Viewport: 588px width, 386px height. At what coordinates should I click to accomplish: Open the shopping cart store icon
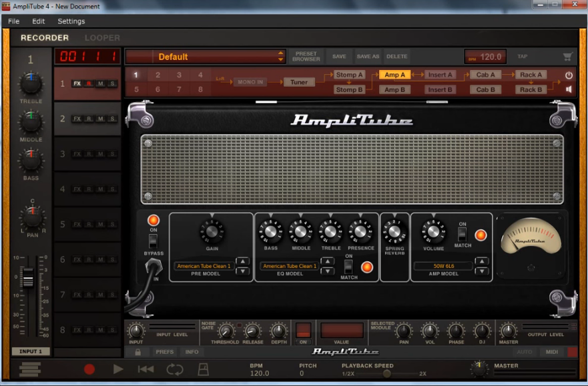(x=568, y=57)
